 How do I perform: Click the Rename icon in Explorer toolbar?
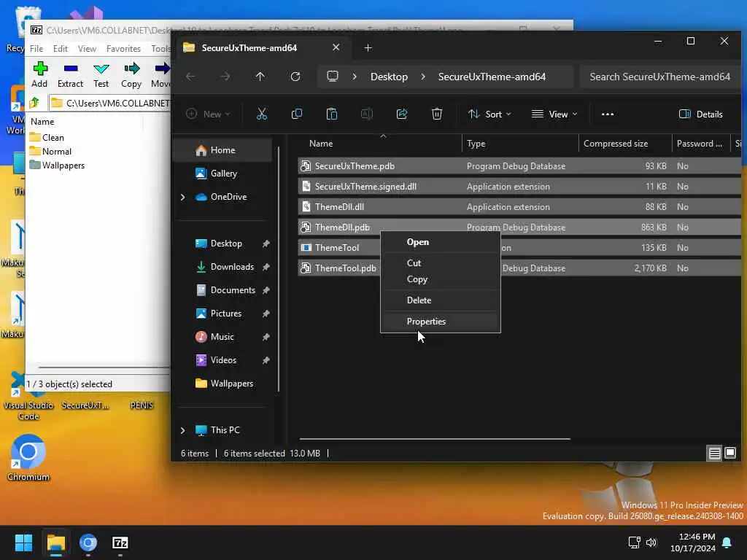point(367,114)
